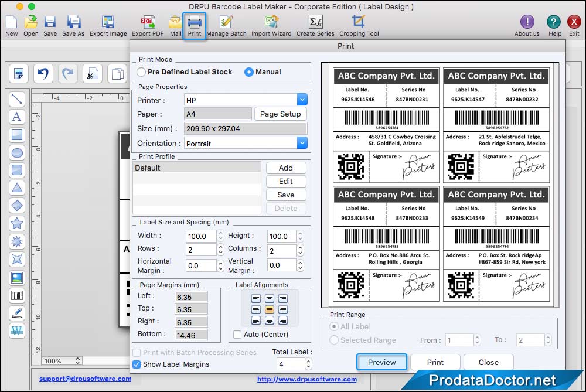Screen dimensions: 586x392
Task: Click the Preview button
Action: 381,362
